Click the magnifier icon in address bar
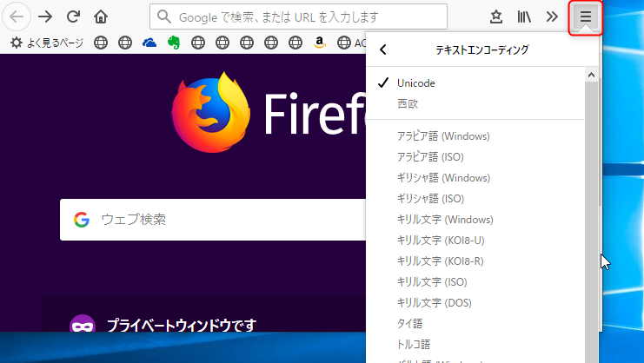The image size is (644, 363). [x=164, y=16]
